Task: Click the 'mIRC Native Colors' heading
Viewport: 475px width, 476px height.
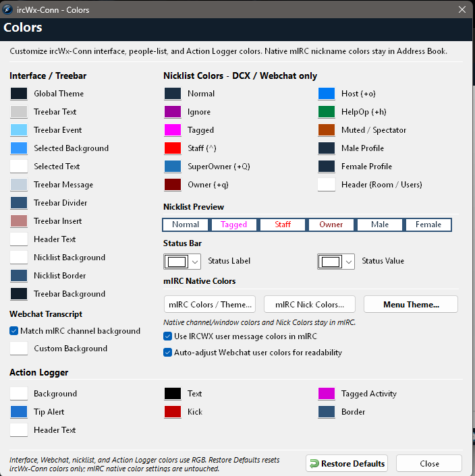Action: [x=200, y=281]
